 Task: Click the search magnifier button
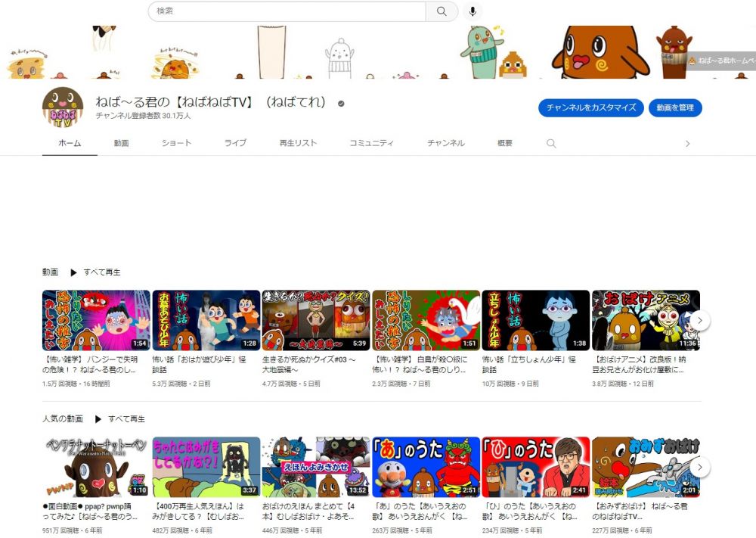442,11
